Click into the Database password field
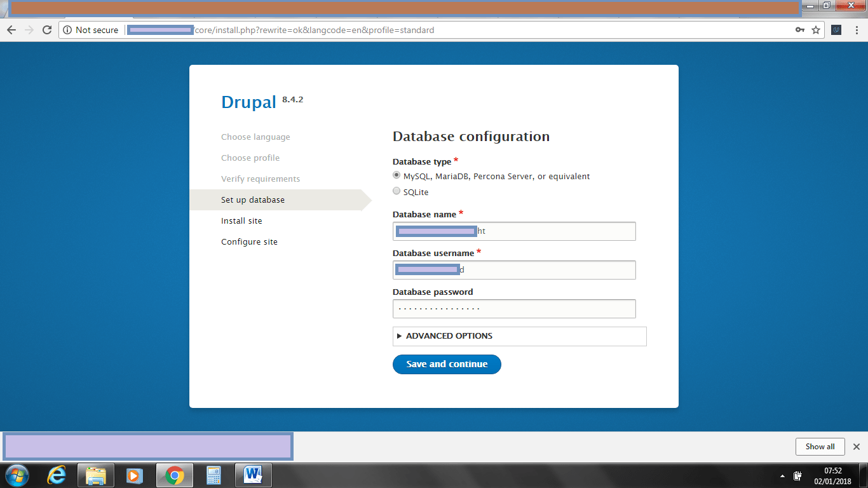868x488 pixels. pyautogui.click(x=513, y=309)
